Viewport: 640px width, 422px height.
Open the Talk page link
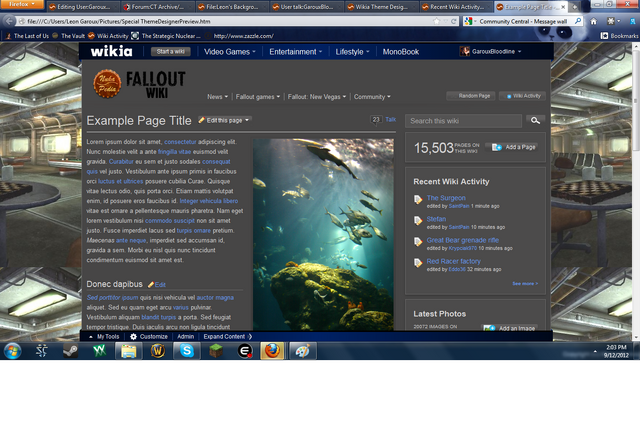click(391, 120)
